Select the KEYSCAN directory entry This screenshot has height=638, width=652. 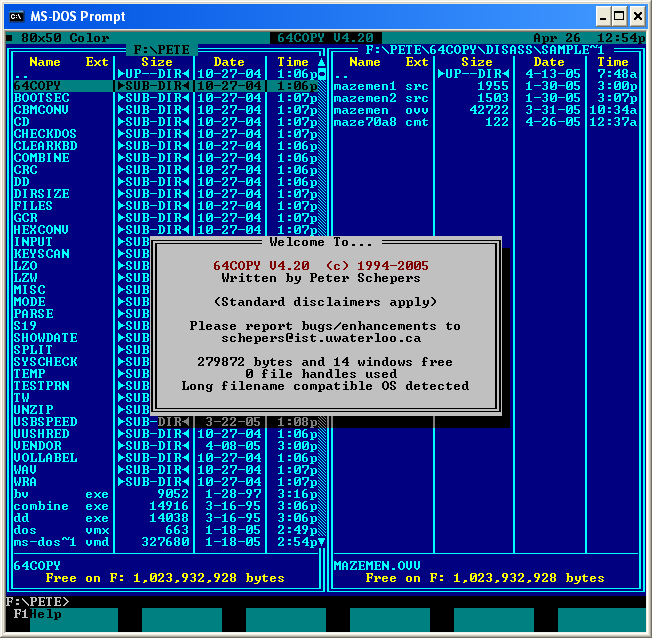coord(82,254)
